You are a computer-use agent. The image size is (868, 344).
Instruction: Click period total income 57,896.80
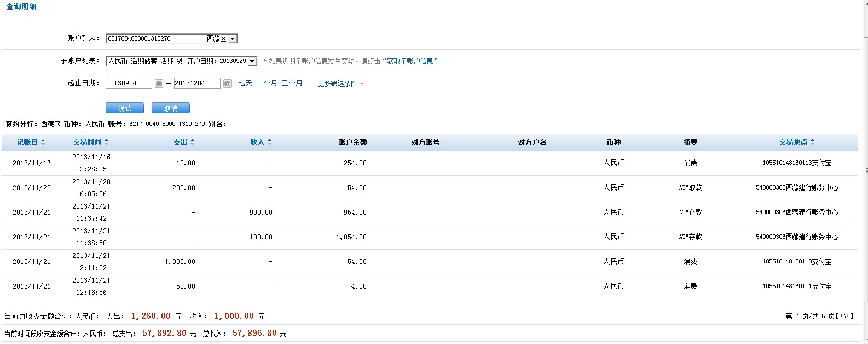(x=254, y=333)
